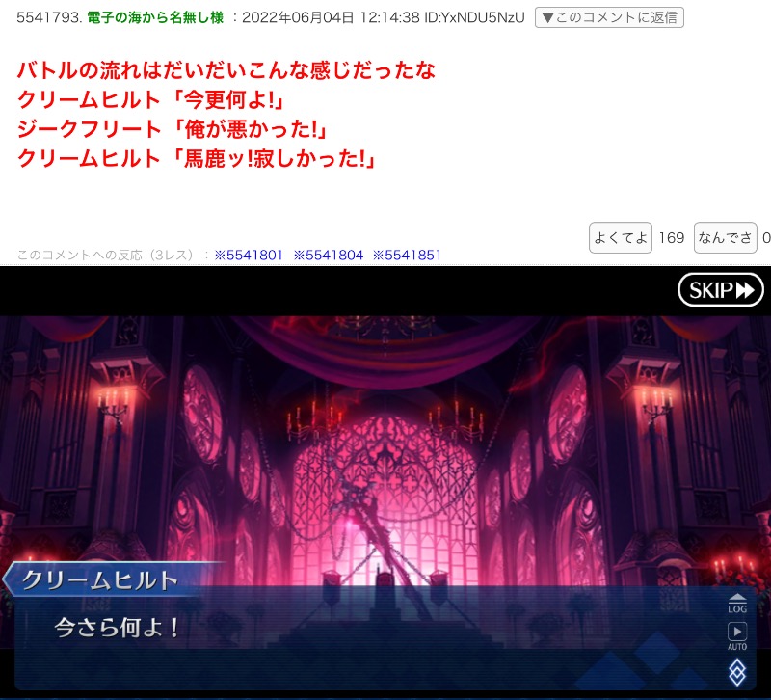771x700 pixels.
Task: Click the red line starting バトルの流れは
Action: click(x=226, y=70)
